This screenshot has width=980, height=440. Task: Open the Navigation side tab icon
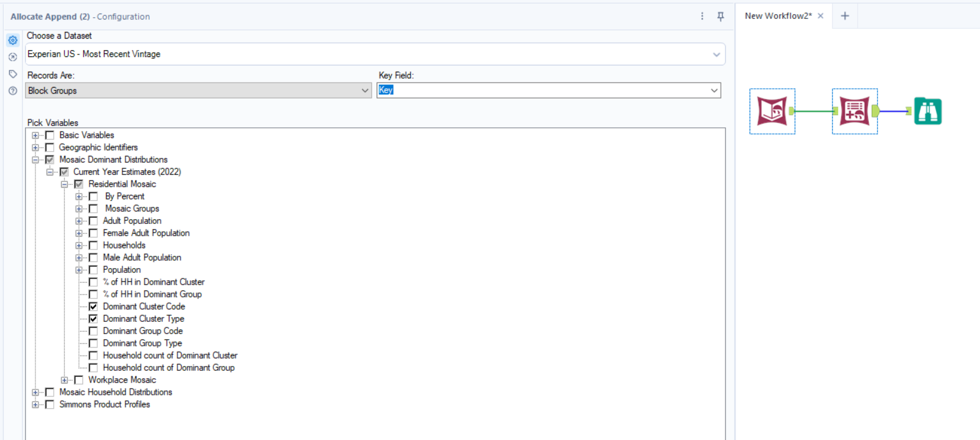pos(13,57)
